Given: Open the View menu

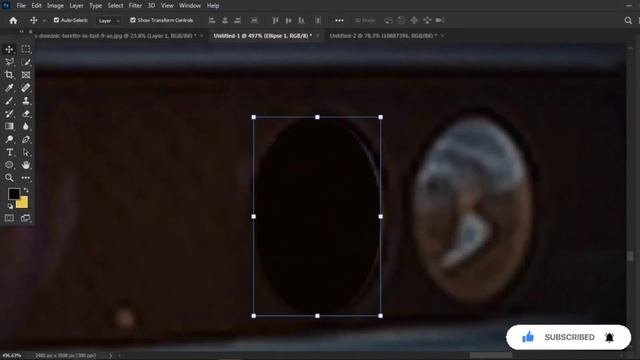Looking at the screenshot, I should 167,6.
